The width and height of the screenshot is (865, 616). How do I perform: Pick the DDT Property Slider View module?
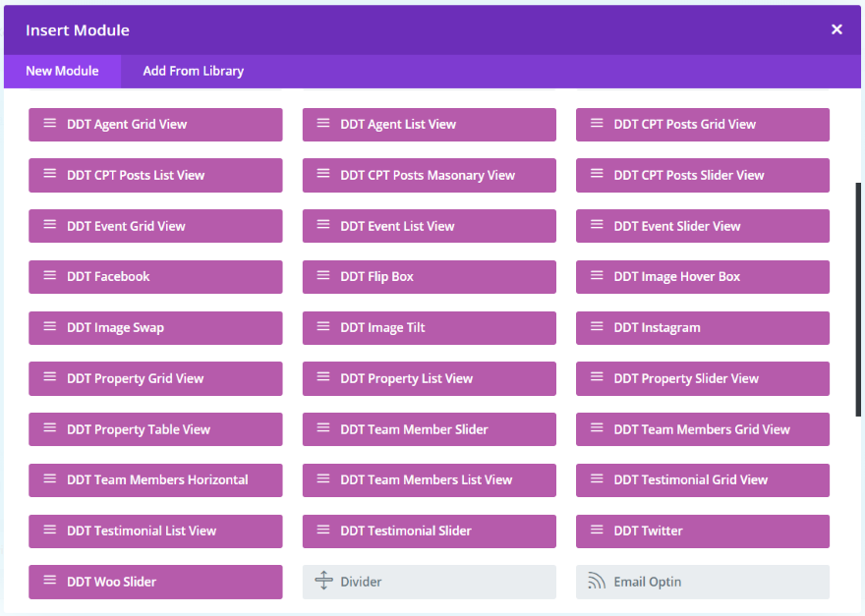[x=703, y=379]
